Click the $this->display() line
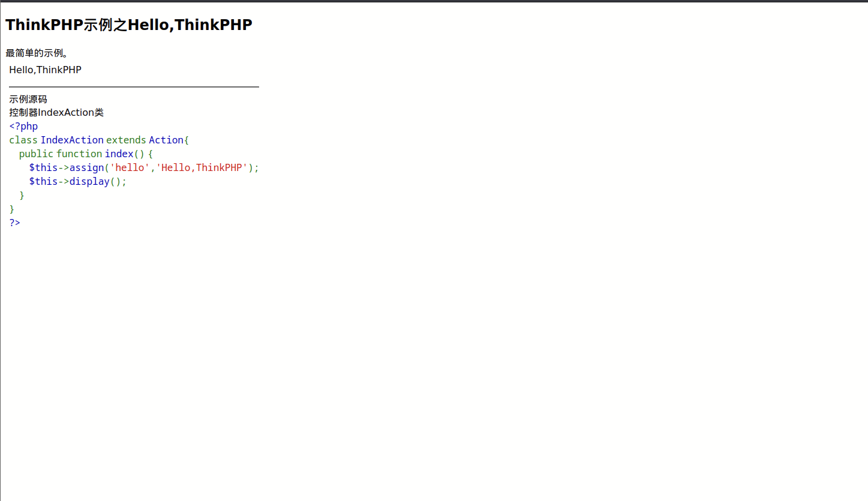 click(x=78, y=181)
